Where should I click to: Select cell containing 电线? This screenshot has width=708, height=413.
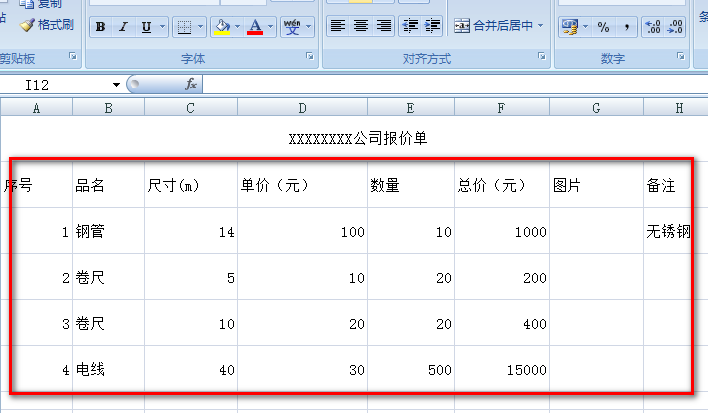pyautogui.click(x=108, y=369)
